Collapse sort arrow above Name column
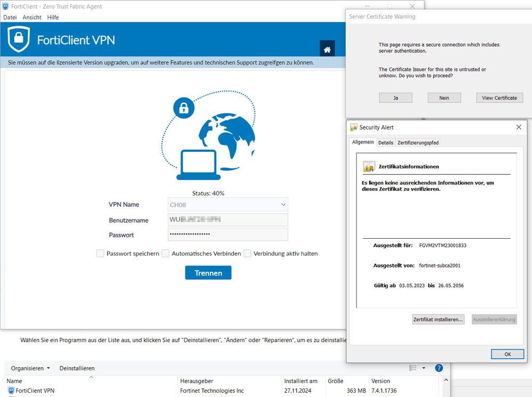 click(91, 377)
